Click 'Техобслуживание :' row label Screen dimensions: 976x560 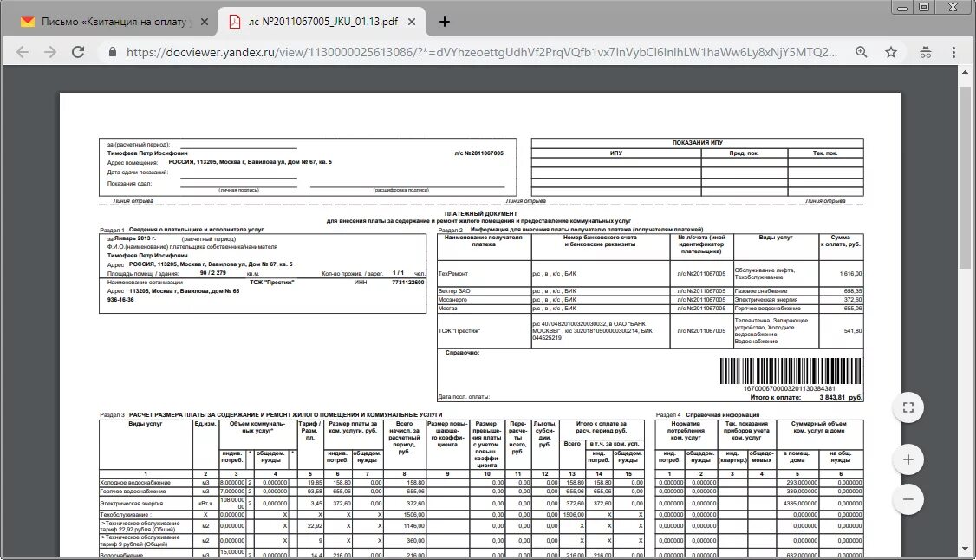pyautogui.click(x=125, y=515)
